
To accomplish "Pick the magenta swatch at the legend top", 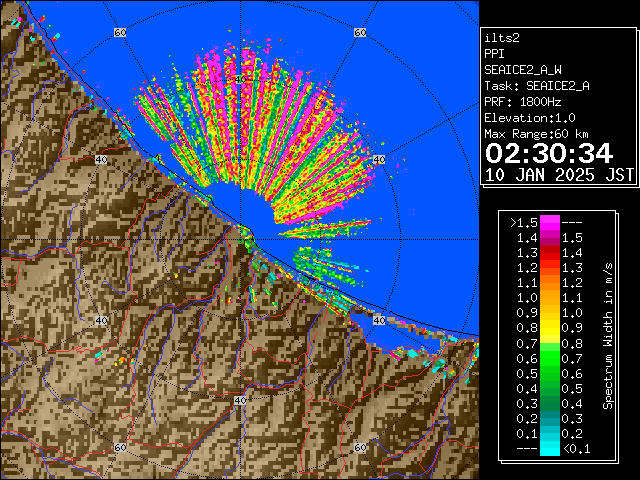I will pos(550,222).
